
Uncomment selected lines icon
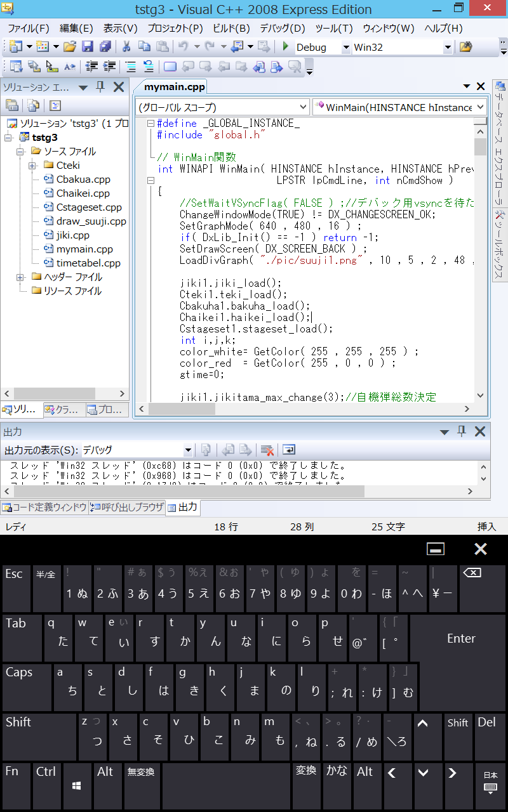pyautogui.click(x=148, y=66)
